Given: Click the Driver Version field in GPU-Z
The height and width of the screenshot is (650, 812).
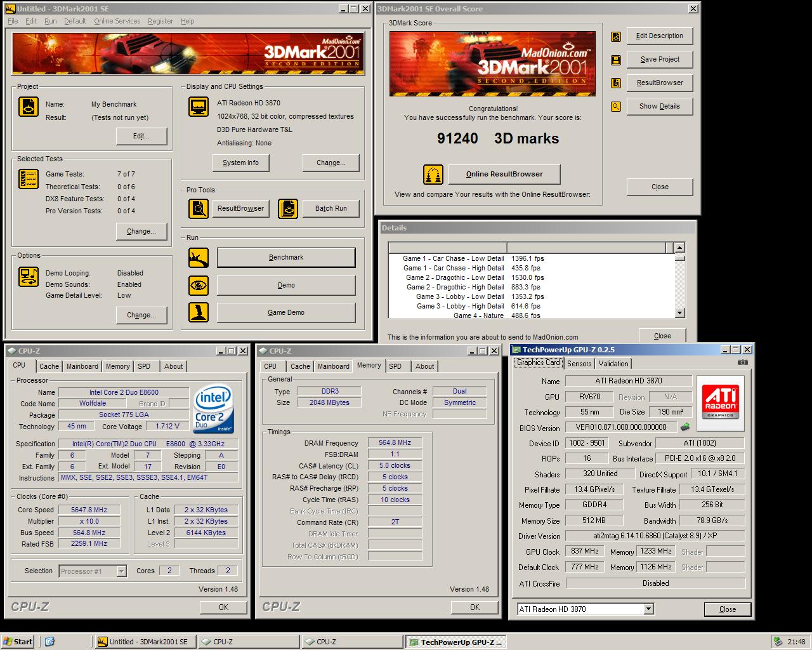Looking at the screenshot, I should pyautogui.click(x=655, y=536).
